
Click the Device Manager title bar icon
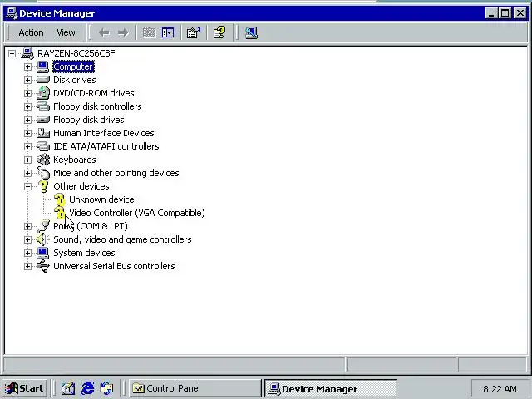[11, 13]
